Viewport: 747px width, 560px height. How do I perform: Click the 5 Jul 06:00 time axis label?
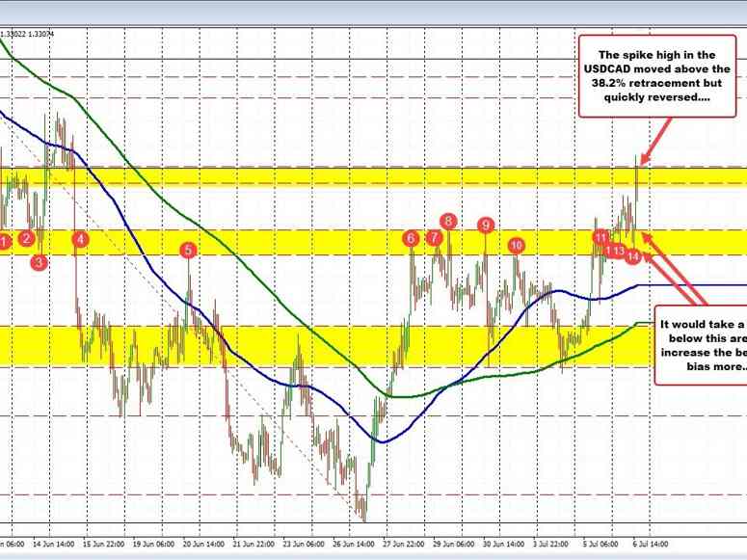point(600,544)
